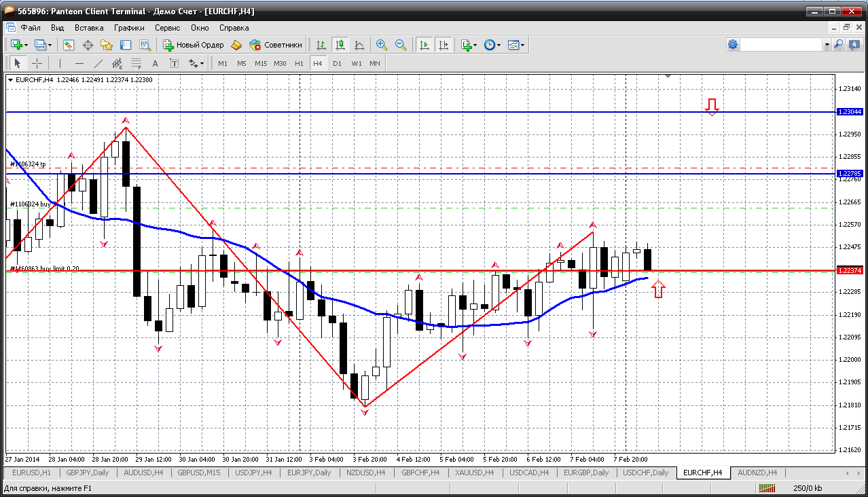Select the trendline drawing tool
This screenshot has width=868, height=497.
pos(98,63)
